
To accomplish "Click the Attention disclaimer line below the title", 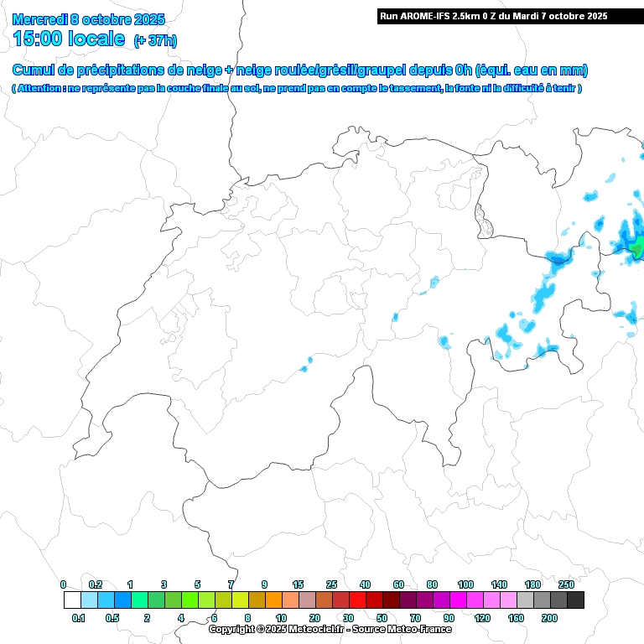I will [297, 88].
